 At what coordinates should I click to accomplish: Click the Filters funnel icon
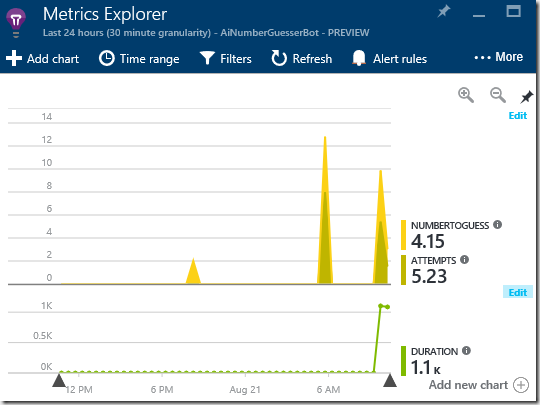207,58
